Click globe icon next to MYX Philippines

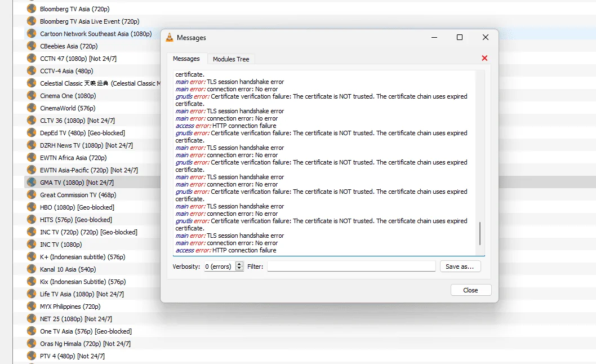coord(32,306)
